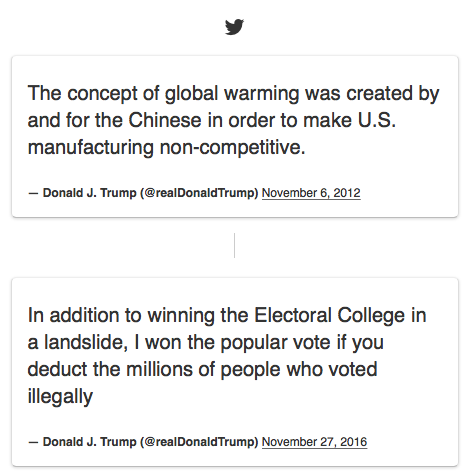Select Donald J. Trump name in second tweet

click(x=90, y=442)
